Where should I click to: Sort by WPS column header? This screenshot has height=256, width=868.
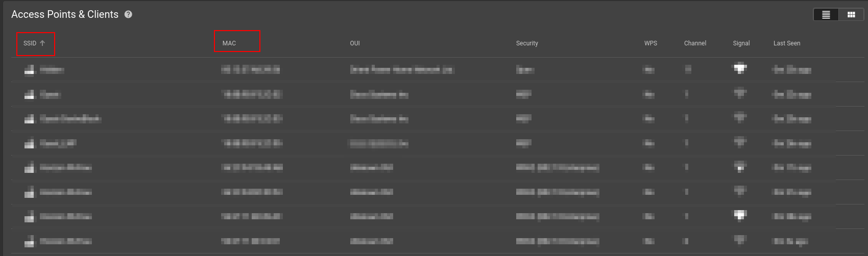[650, 43]
